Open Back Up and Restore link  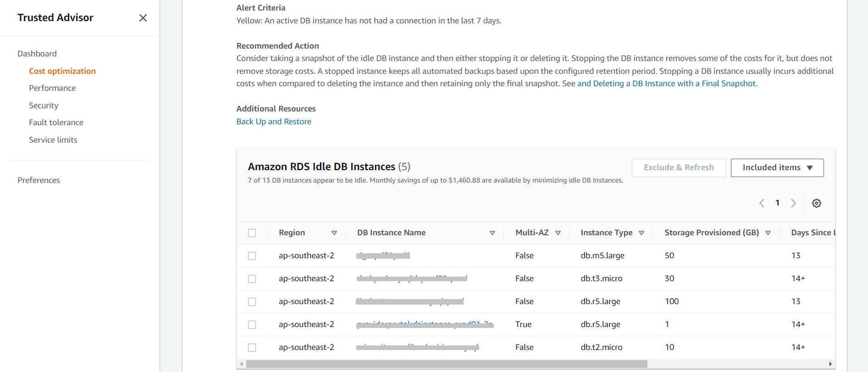[x=274, y=122]
